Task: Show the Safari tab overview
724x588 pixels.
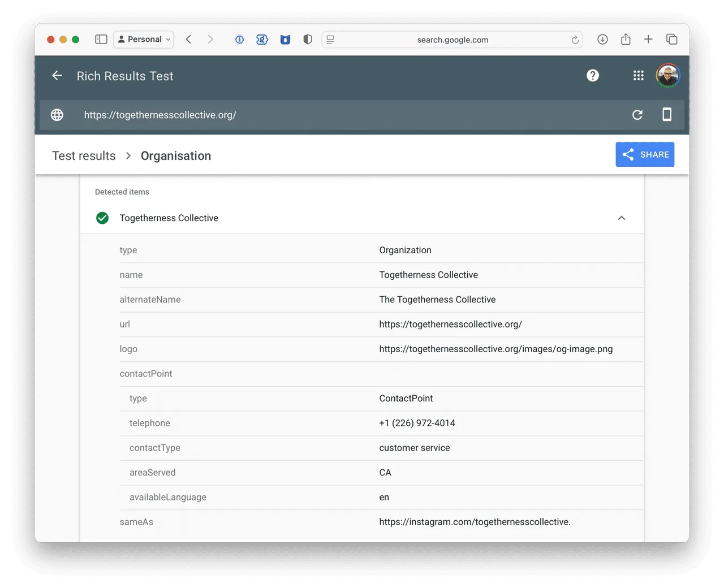Action: click(x=672, y=40)
